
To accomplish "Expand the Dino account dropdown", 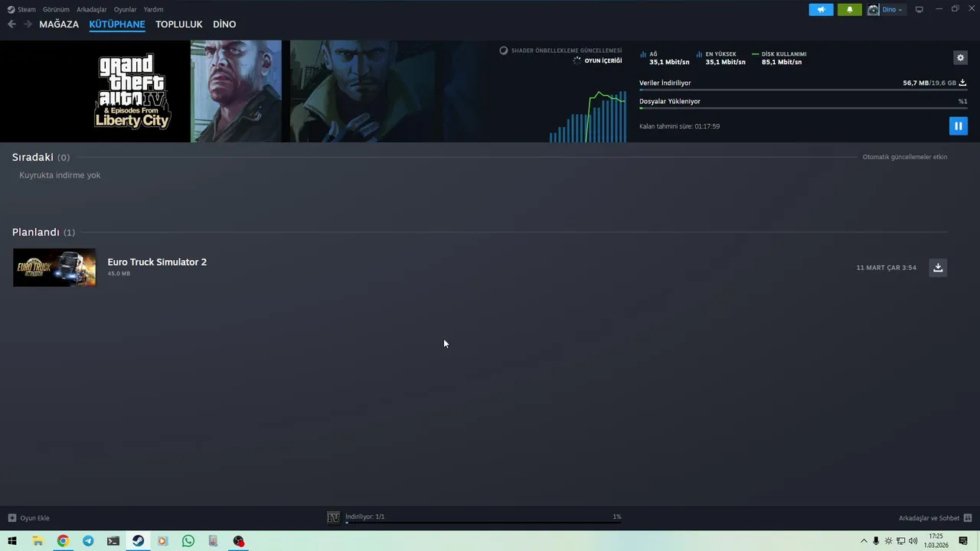I will coord(893,9).
